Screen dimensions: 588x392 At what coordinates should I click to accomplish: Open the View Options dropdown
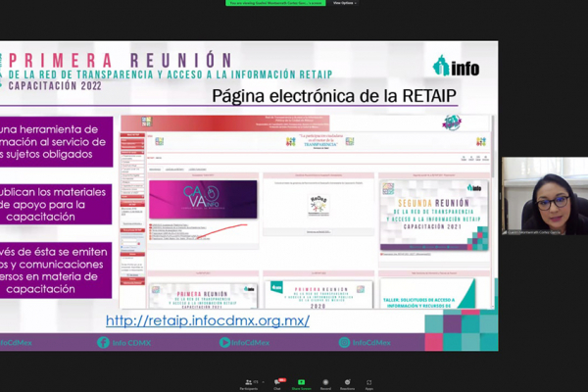point(345,3)
